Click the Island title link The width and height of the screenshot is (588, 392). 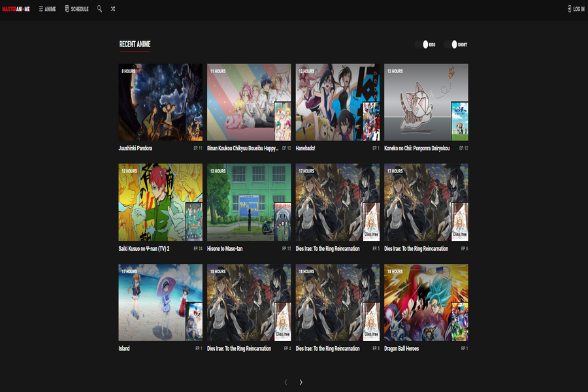(124, 348)
